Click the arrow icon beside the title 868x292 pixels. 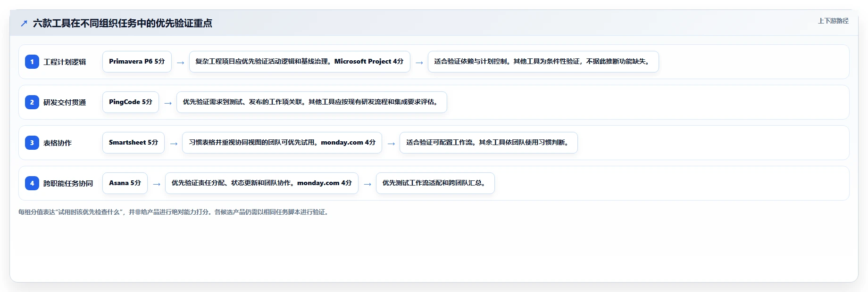click(24, 23)
